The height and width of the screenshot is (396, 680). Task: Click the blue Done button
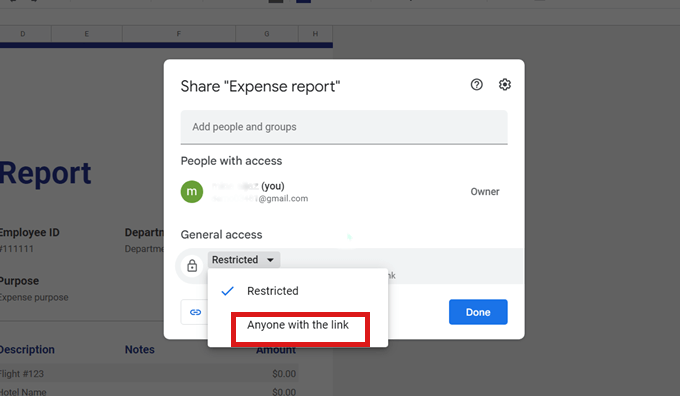pyautogui.click(x=478, y=312)
